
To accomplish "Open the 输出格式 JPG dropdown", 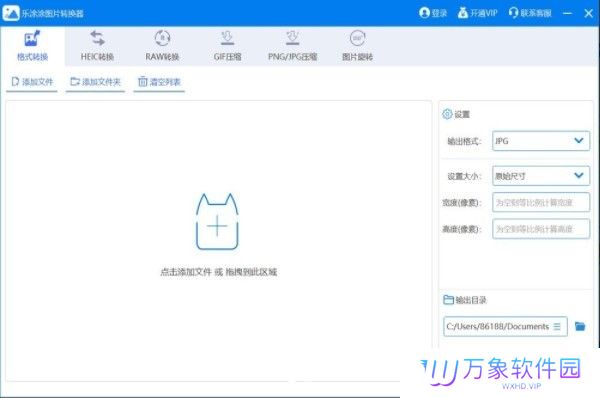I will click(541, 141).
